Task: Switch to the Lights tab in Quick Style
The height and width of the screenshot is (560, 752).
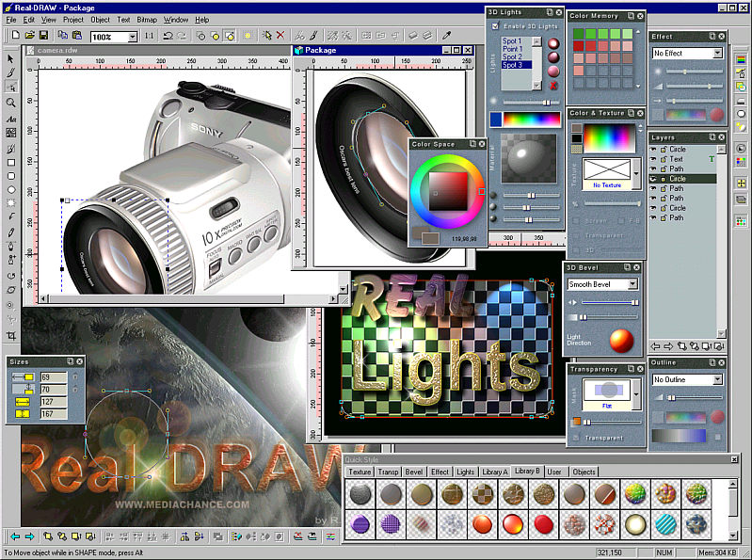Action: (465, 472)
